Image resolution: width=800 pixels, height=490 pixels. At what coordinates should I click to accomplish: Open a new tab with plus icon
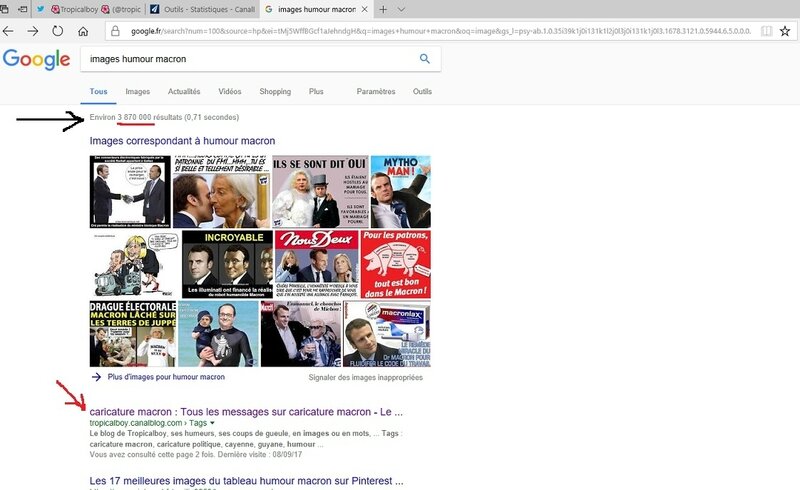coord(383,9)
